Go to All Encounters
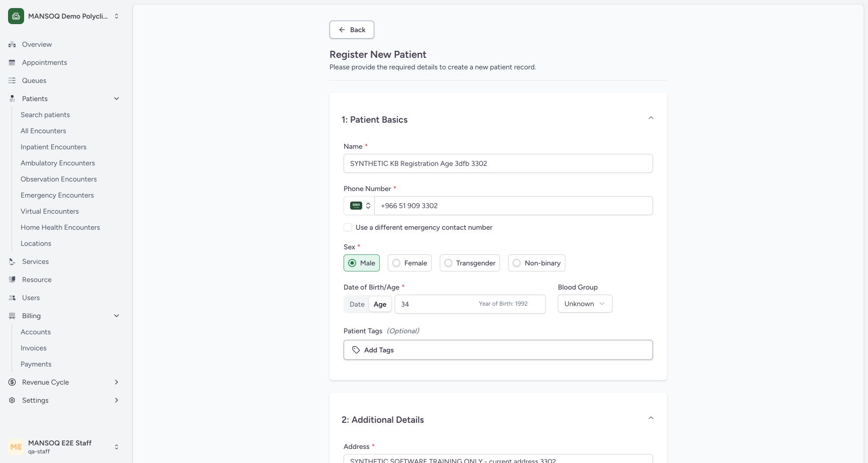 coord(43,131)
